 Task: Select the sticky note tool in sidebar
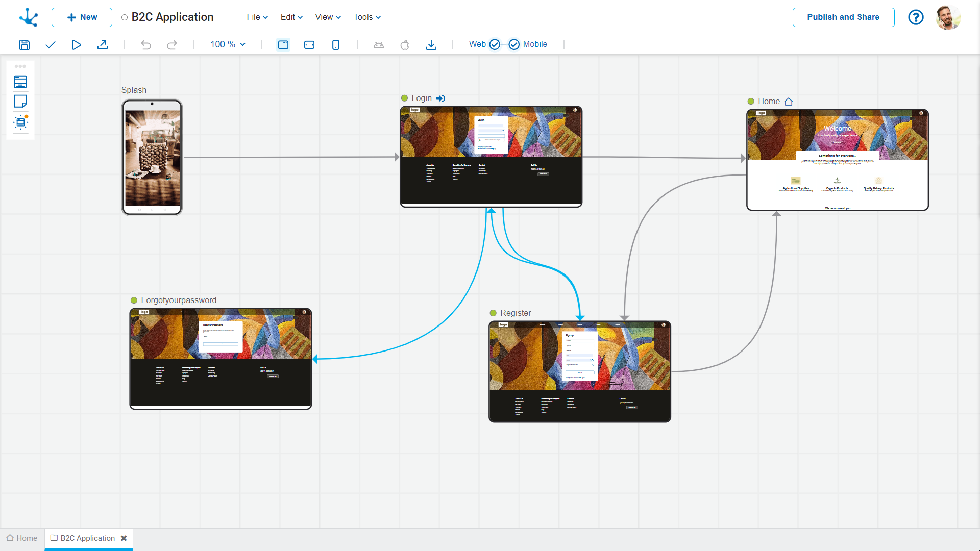click(x=20, y=102)
